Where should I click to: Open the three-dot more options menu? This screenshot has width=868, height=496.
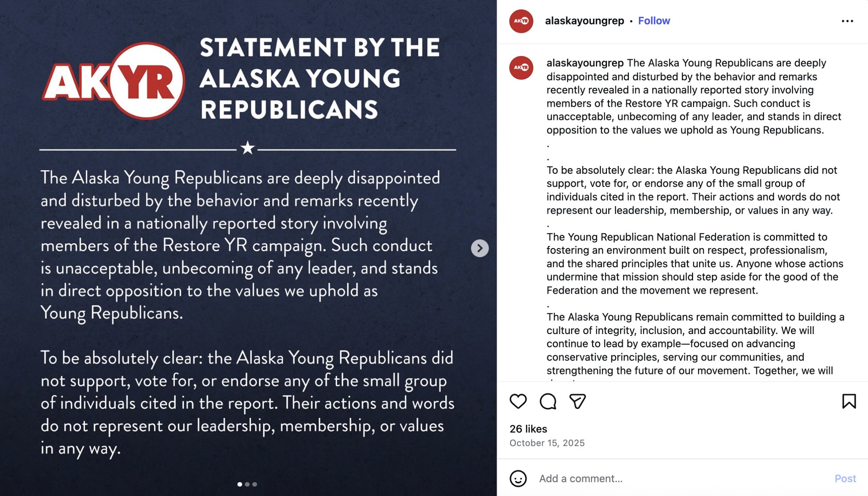coord(847,21)
